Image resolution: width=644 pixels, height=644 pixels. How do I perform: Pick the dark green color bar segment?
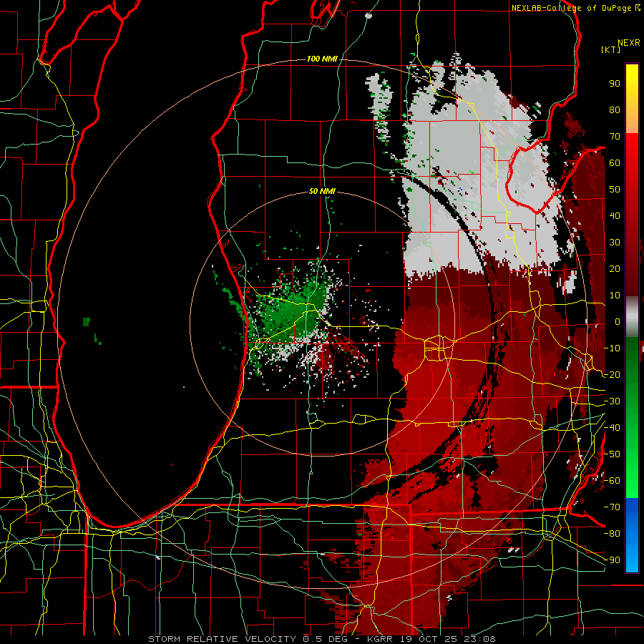[x=632, y=361]
